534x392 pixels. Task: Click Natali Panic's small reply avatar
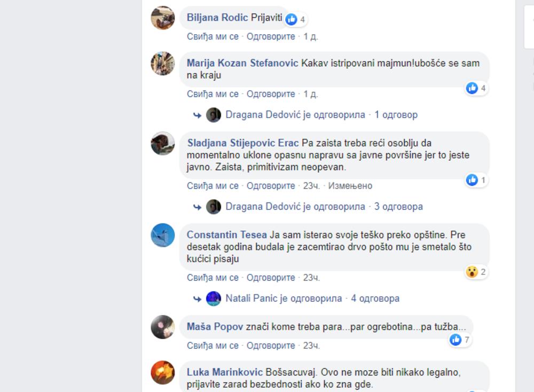point(214,299)
